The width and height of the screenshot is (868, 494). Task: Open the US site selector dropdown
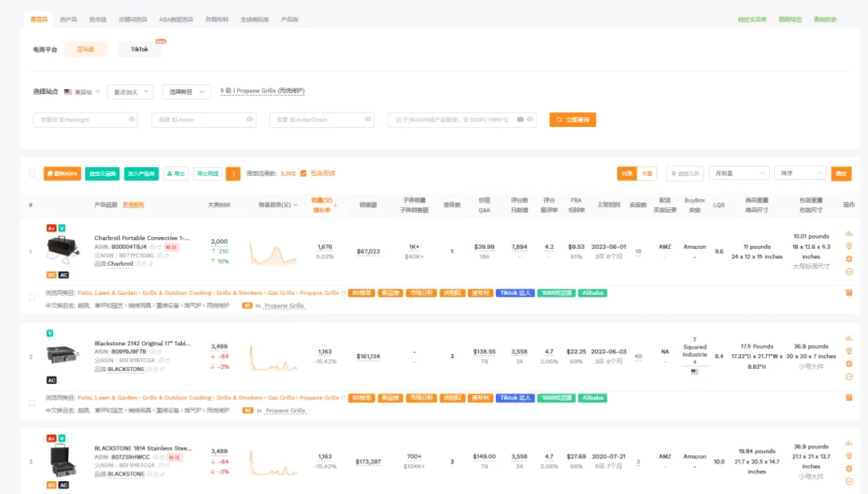82,92
